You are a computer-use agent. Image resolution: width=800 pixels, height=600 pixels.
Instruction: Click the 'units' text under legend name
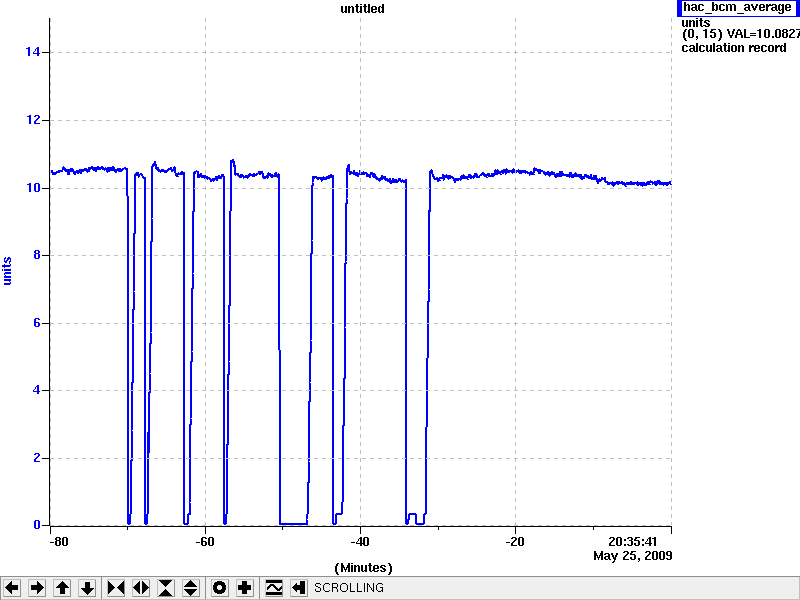pyautogui.click(x=695, y=23)
